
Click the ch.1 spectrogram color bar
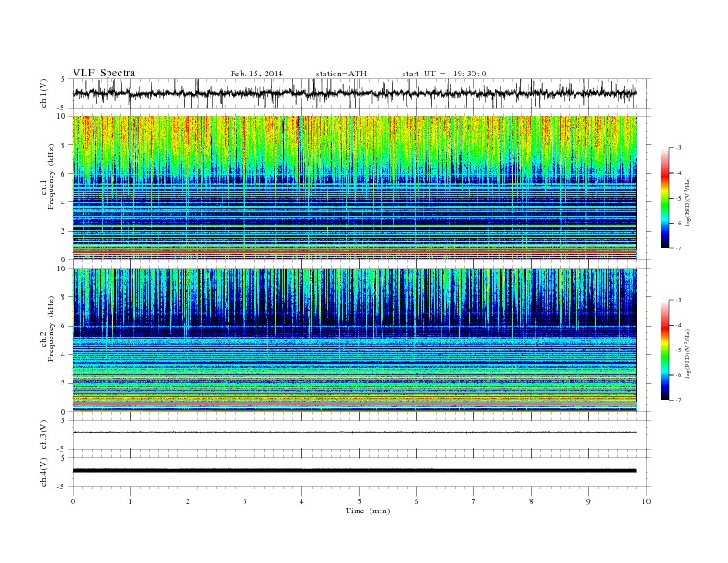(x=665, y=198)
